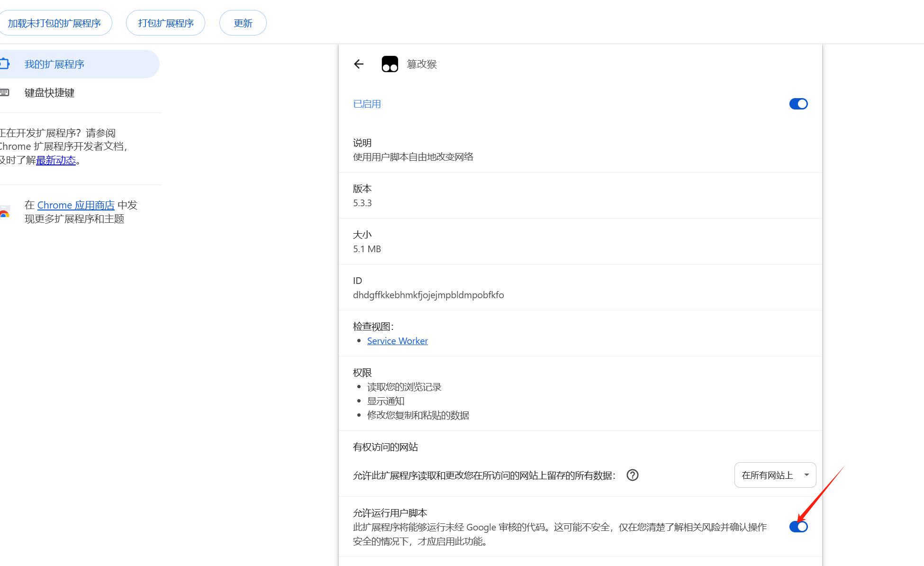Image resolution: width=924 pixels, height=566 pixels.
Task: Click the 打包扩展程序 button
Action: click(165, 22)
